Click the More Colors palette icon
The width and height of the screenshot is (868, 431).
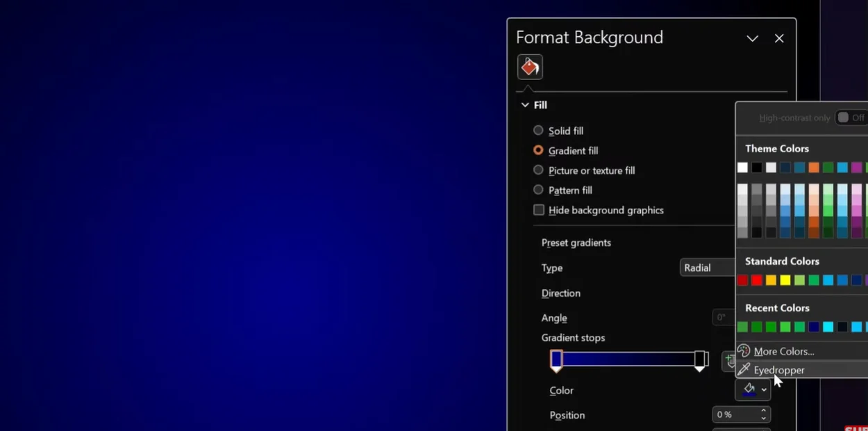pyautogui.click(x=744, y=351)
